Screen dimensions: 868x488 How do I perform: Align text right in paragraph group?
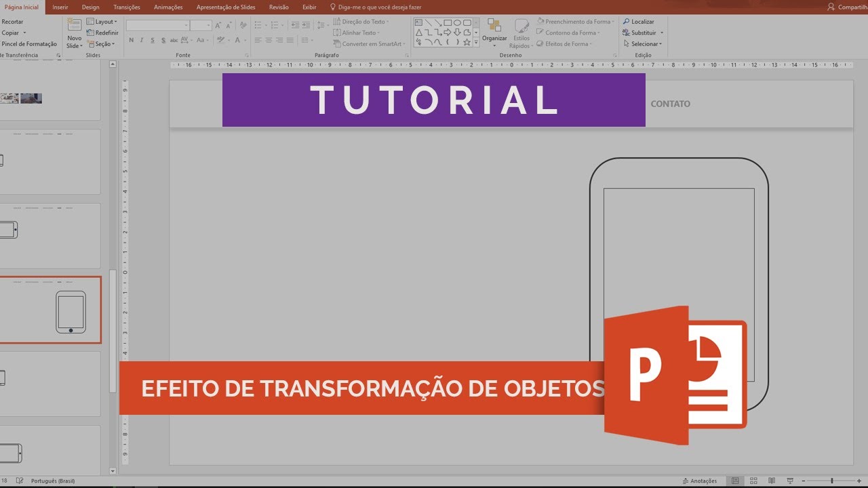coord(281,41)
